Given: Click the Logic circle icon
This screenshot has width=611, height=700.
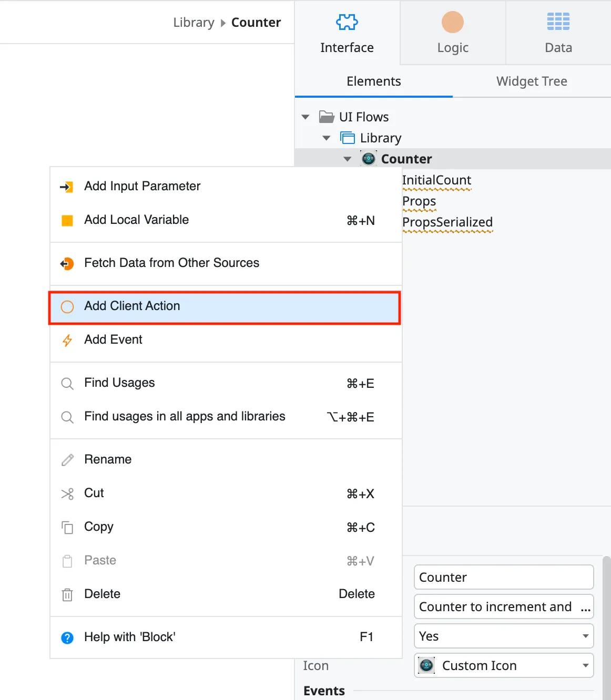Looking at the screenshot, I should click(452, 22).
